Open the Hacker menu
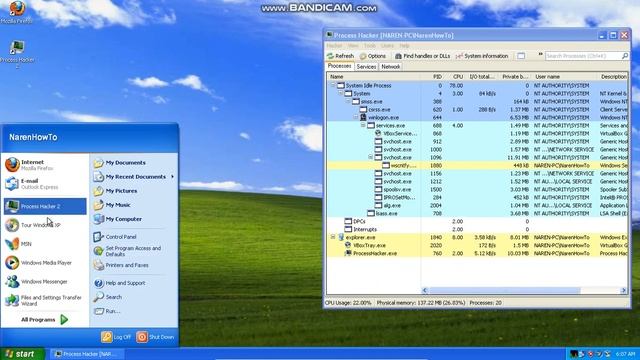640x360 pixels. point(334,46)
